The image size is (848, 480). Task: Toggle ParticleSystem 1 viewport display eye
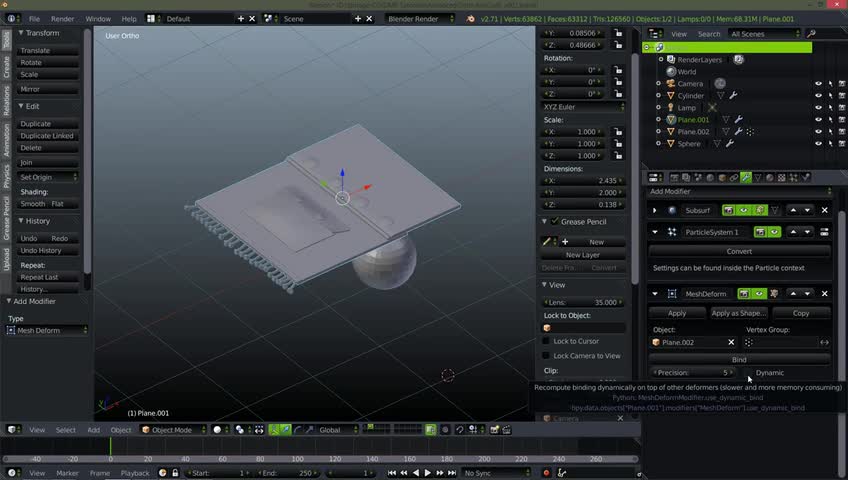[x=774, y=232]
